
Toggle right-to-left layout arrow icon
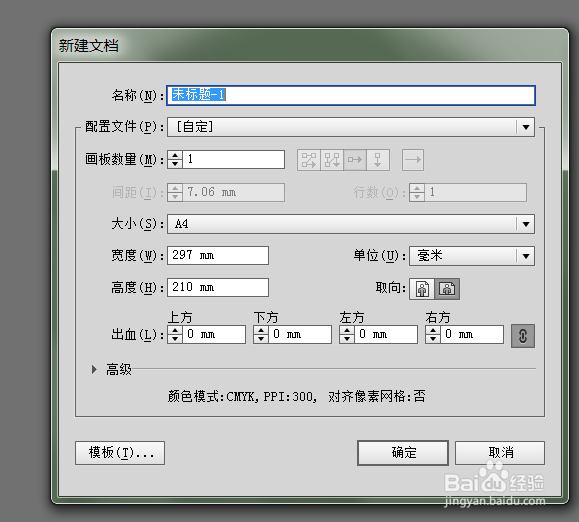[413, 160]
